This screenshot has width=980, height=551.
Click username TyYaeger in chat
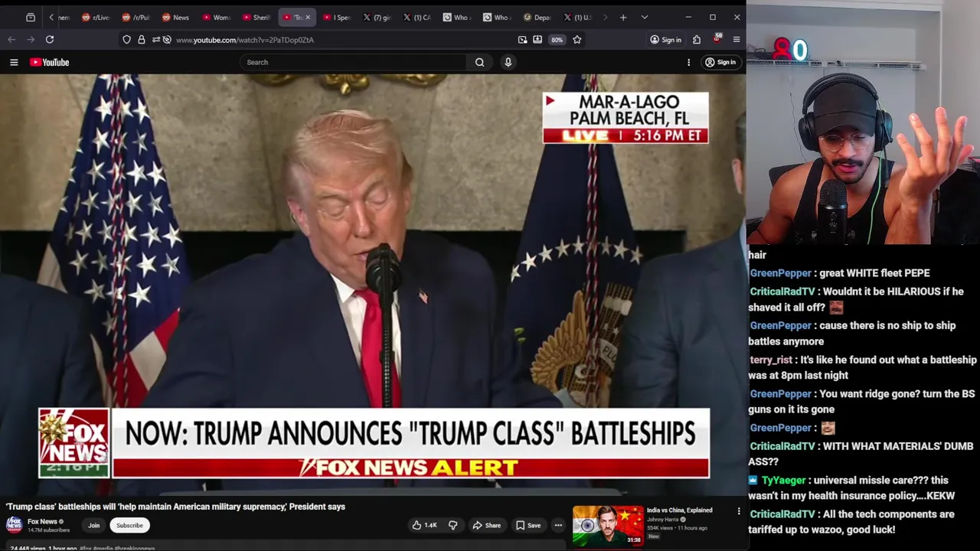[x=782, y=481]
